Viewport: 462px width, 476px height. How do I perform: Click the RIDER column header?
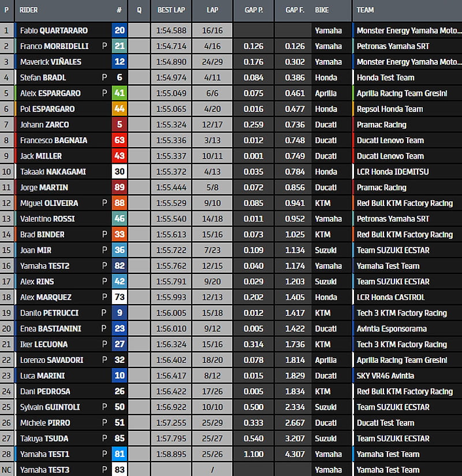[x=29, y=10]
